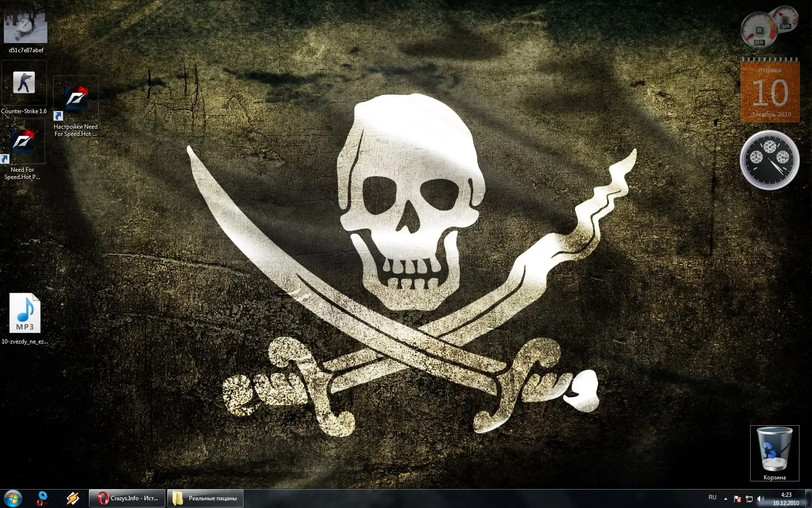
Task: Switch to the Crazys.Info Opera window
Action: tap(127, 498)
